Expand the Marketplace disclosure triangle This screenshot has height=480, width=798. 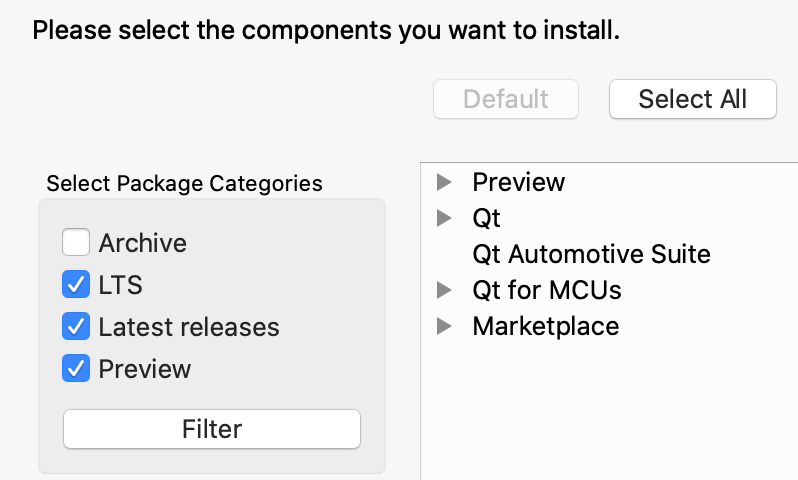(x=445, y=326)
